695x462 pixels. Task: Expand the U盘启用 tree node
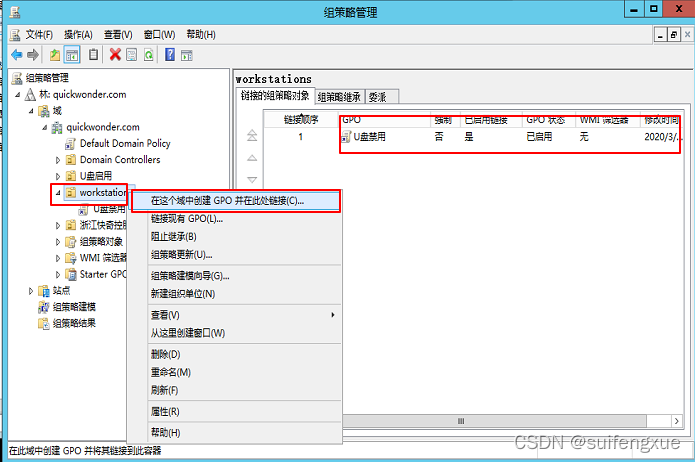click(58, 176)
